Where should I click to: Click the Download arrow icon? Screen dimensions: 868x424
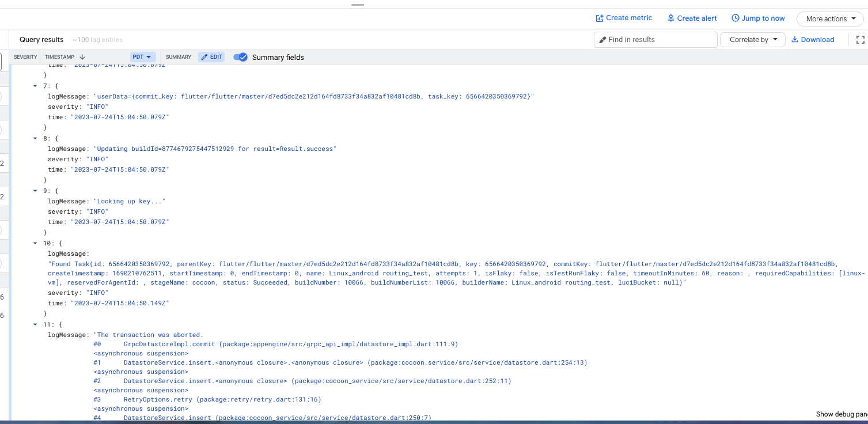[795, 40]
